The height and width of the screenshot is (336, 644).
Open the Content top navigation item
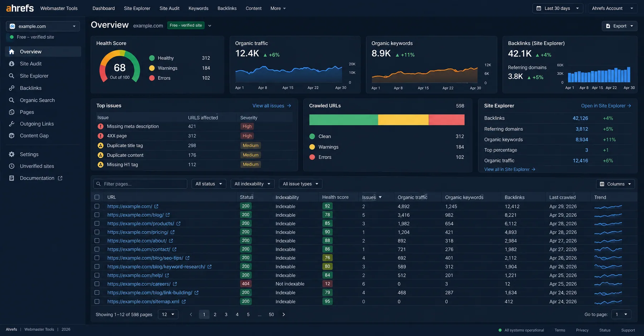click(x=254, y=8)
